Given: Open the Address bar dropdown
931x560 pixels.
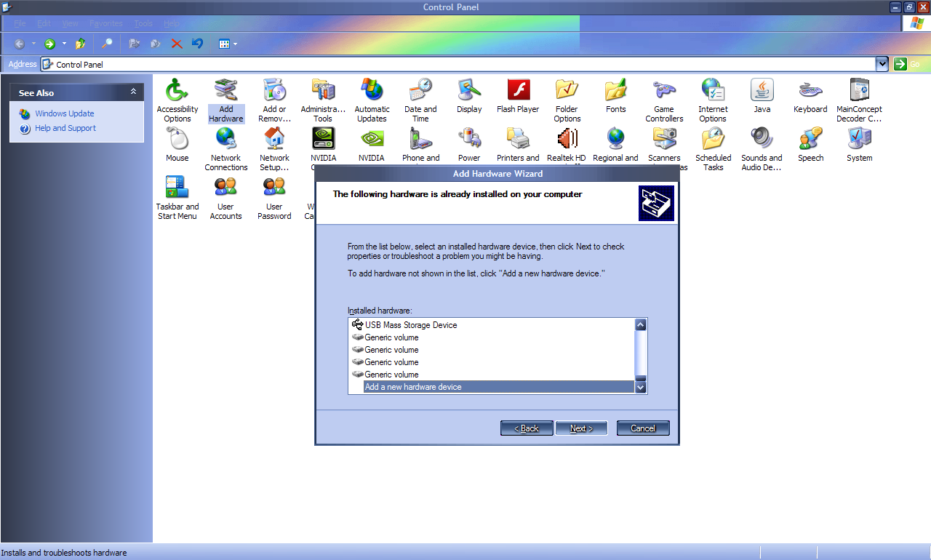Looking at the screenshot, I should (x=882, y=64).
